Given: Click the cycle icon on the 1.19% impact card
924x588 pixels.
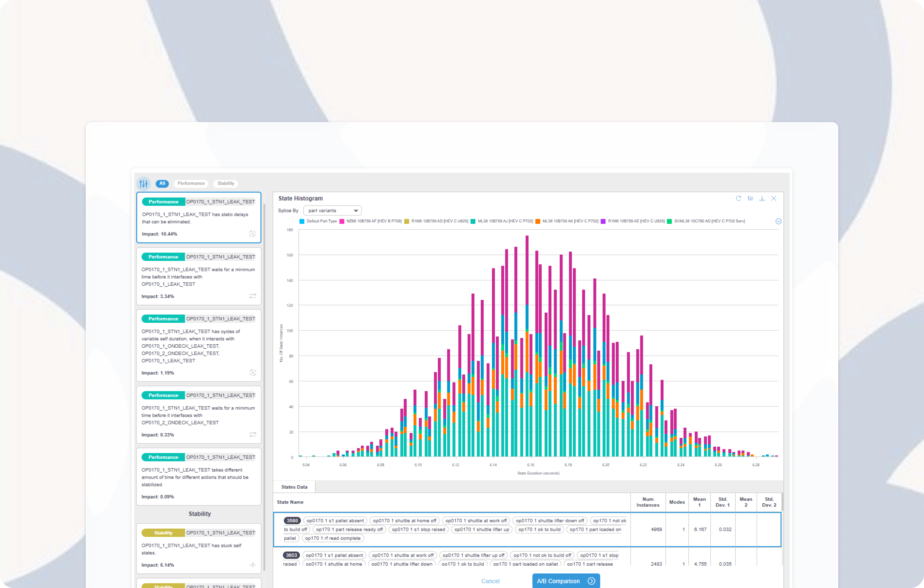Looking at the screenshot, I should (x=253, y=373).
